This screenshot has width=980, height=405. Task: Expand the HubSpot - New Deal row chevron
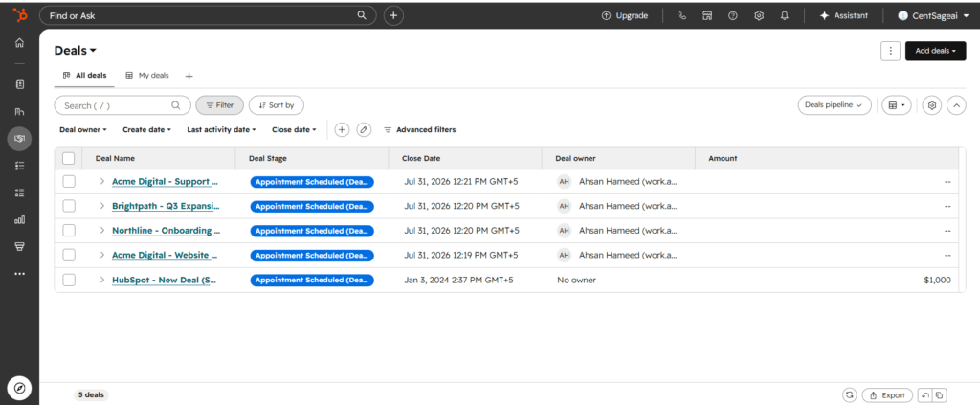click(101, 280)
